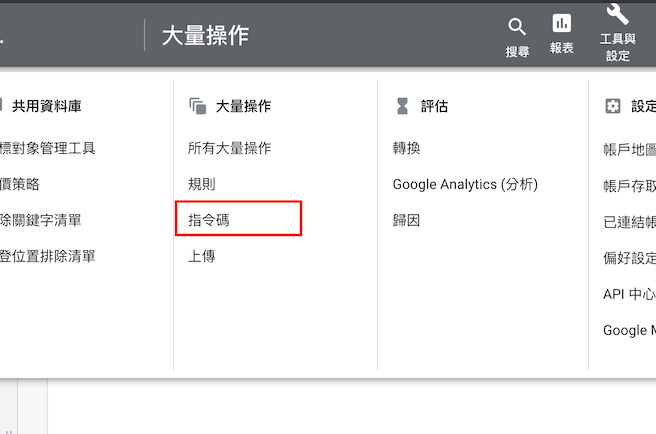Viewport: 656px width, 434px height.
Task: Select 規則 (rules) menu item
Action: click(202, 184)
